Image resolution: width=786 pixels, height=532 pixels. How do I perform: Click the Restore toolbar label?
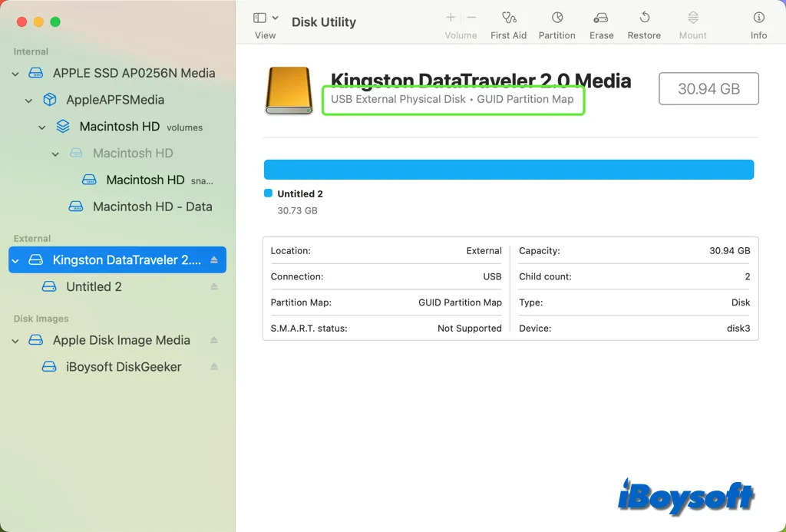click(644, 35)
